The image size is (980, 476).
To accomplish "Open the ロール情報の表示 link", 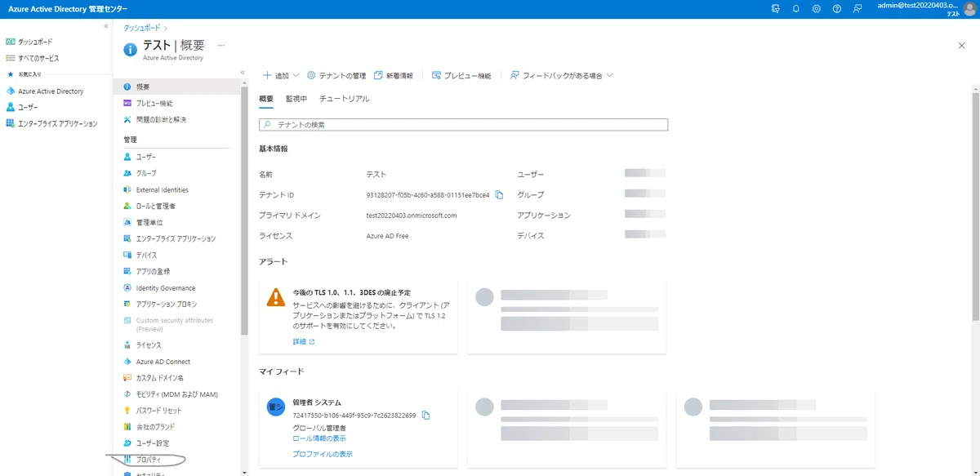I will [x=319, y=438].
